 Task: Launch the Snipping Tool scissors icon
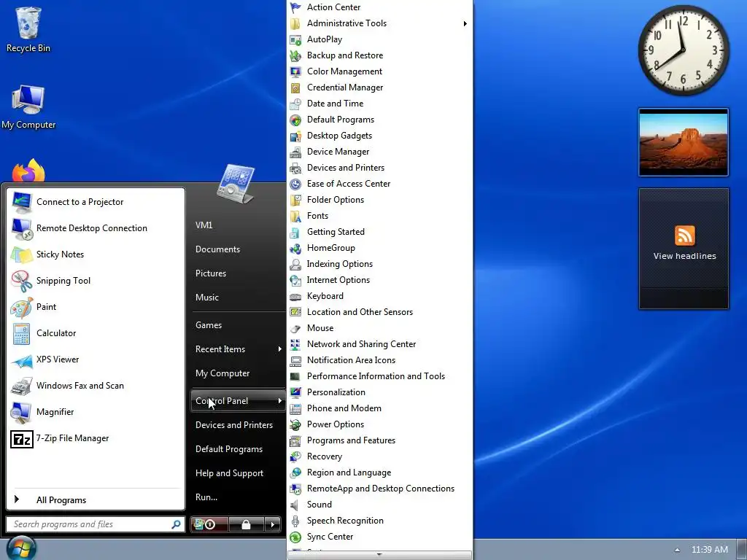pos(21,281)
